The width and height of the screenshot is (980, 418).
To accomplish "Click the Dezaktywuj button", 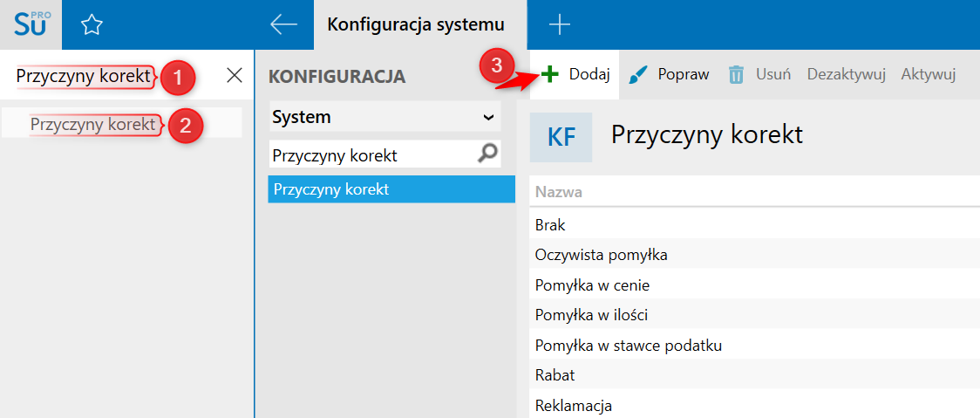I will 847,75.
